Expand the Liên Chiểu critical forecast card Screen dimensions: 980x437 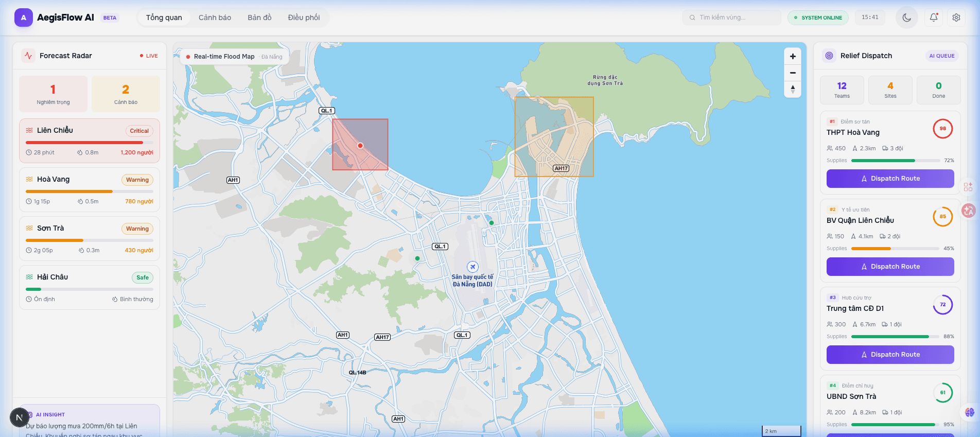(x=90, y=141)
